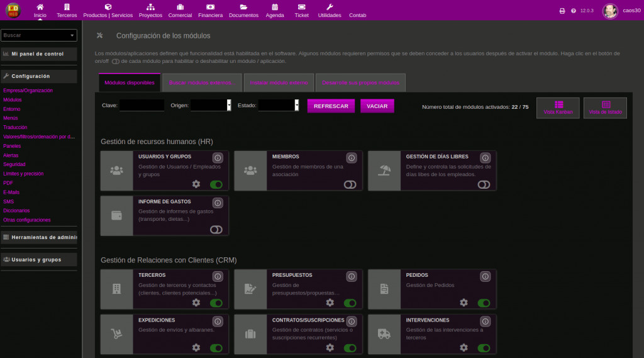This screenshot has width=644, height=358.
Task: Open the Estado dropdown filter
Action: (278, 106)
